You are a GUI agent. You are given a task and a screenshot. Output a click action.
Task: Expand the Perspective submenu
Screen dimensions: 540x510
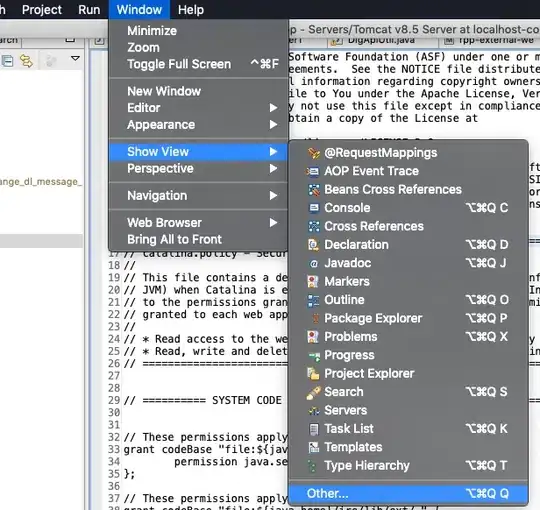point(198,168)
